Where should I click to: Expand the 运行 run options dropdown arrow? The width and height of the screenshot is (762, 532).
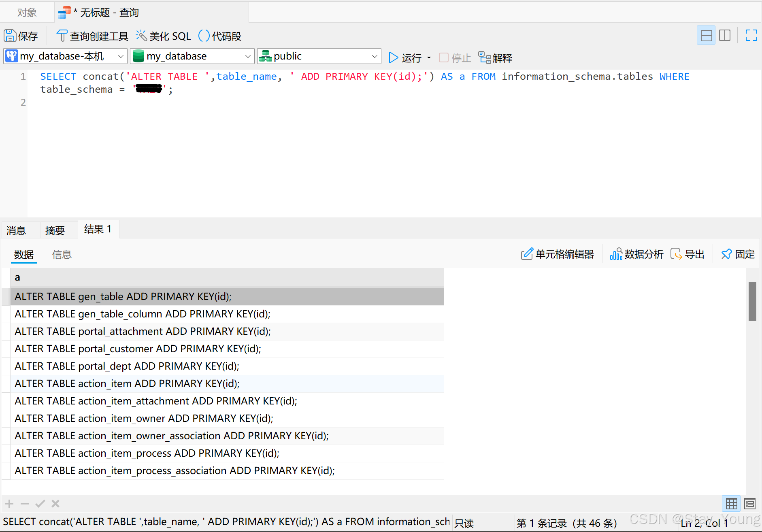pyautogui.click(x=429, y=57)
